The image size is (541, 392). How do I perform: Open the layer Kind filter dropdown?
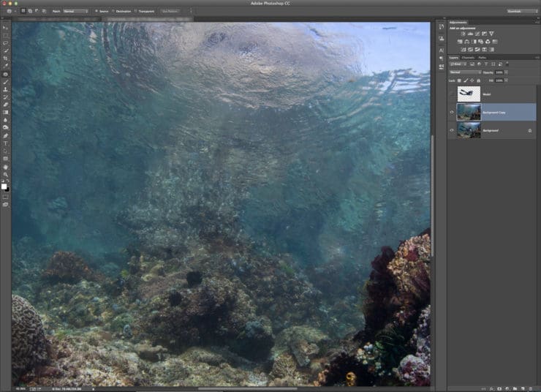click(458, 64)
